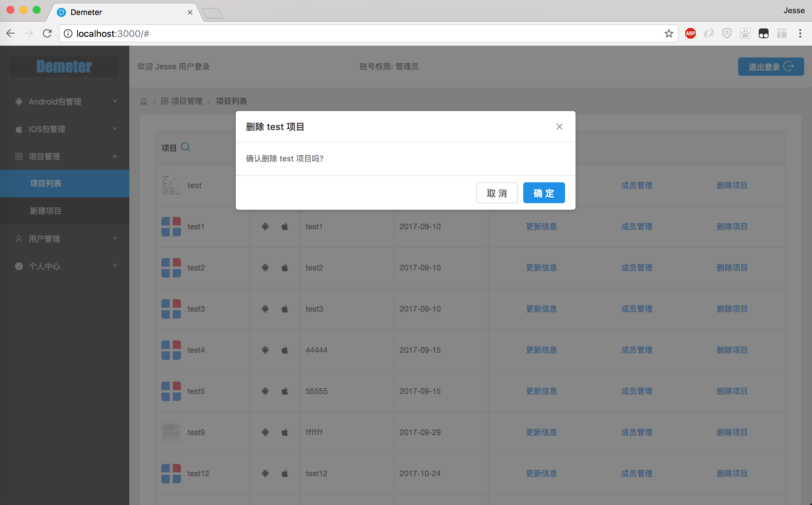Click the home breadcrumb icon

pos(144,101)
